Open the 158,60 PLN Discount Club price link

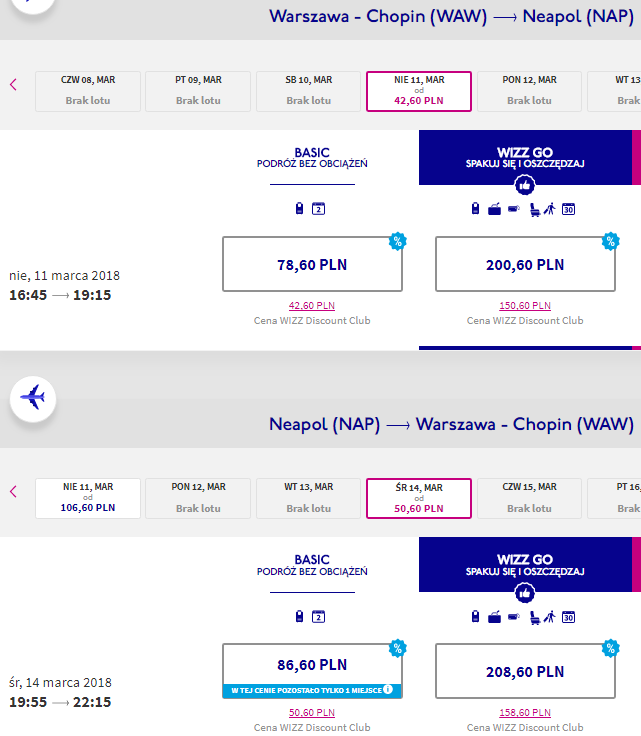(525, 713)
